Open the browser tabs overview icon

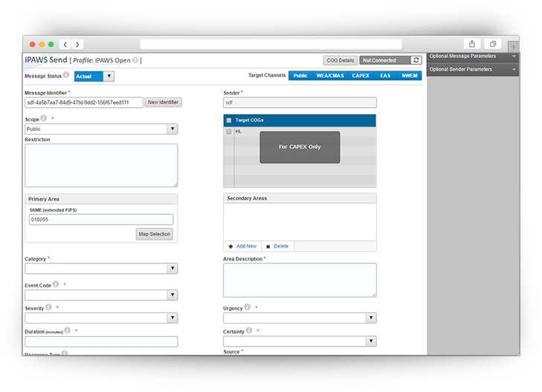pyautogui.click(x=493, y=44)
